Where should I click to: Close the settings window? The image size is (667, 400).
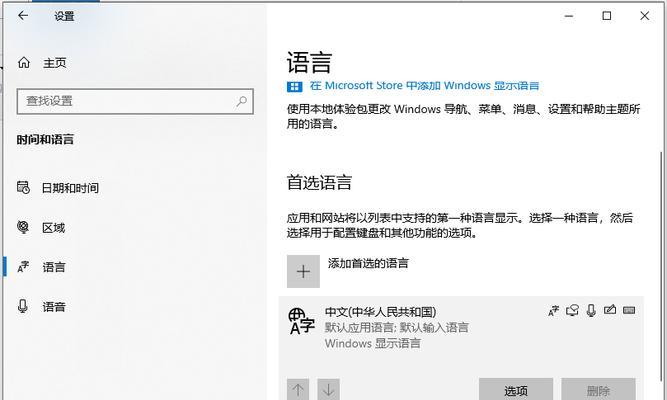coord(644,16)
